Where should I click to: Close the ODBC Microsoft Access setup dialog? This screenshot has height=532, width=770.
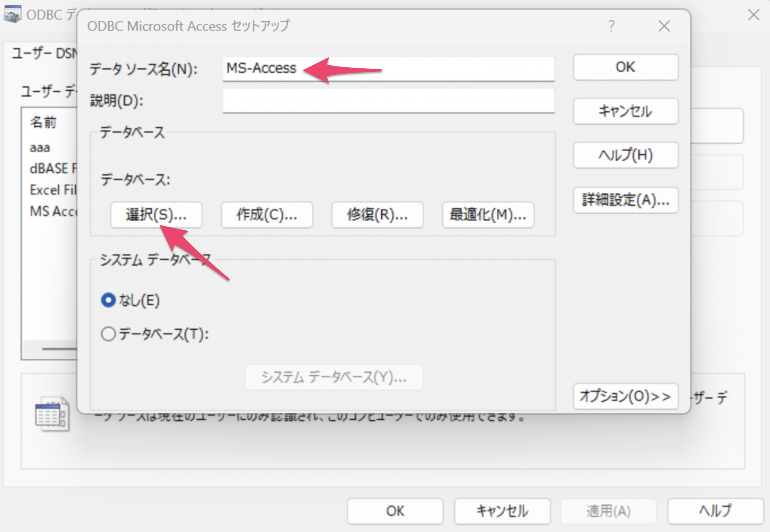click(664, 26)
